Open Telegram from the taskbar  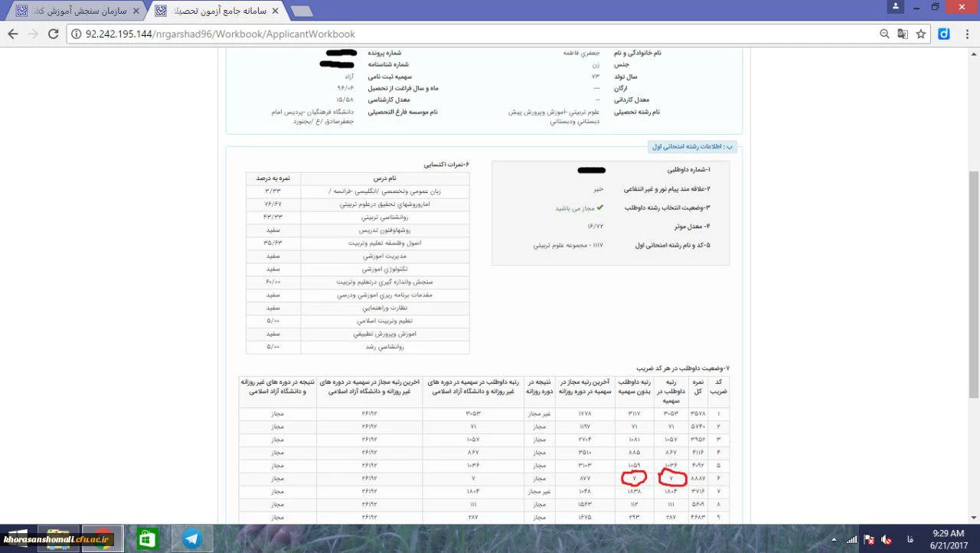coord(191,538)
